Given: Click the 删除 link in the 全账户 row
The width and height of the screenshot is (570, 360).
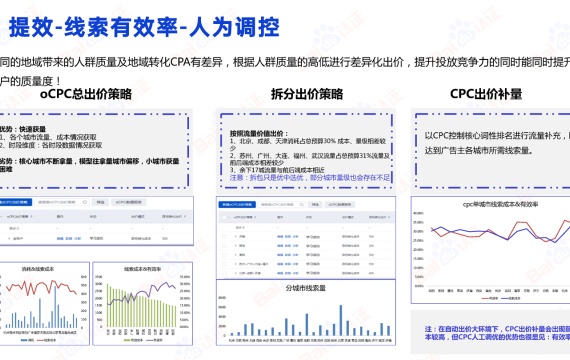Looking at the screenshot, I should (x=69, y=239).
